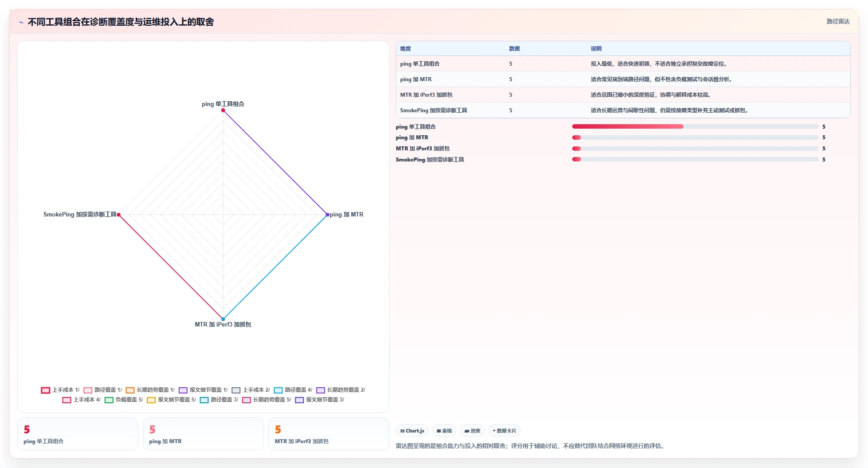
Task: Click the teal 路径覆盖 3/ legend swatch
Action: (x=204, y=400)
